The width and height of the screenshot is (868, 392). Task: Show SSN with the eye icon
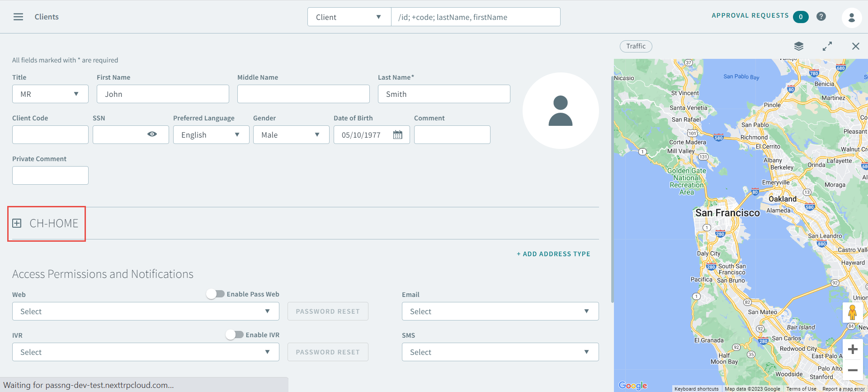click(152, 134)
